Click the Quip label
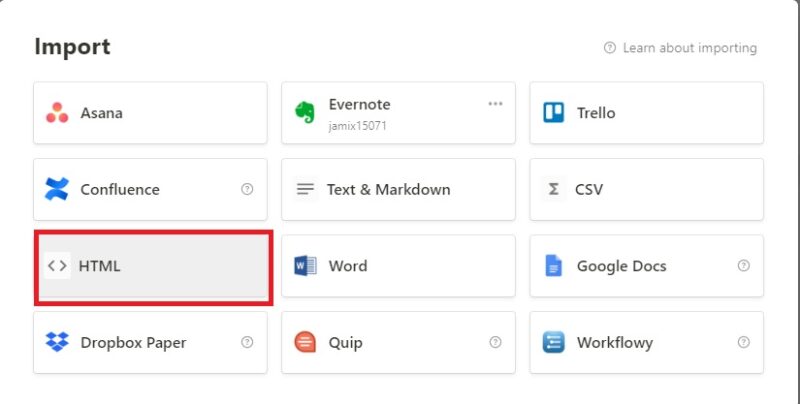 pyautogui.click(x=345, y=342)
